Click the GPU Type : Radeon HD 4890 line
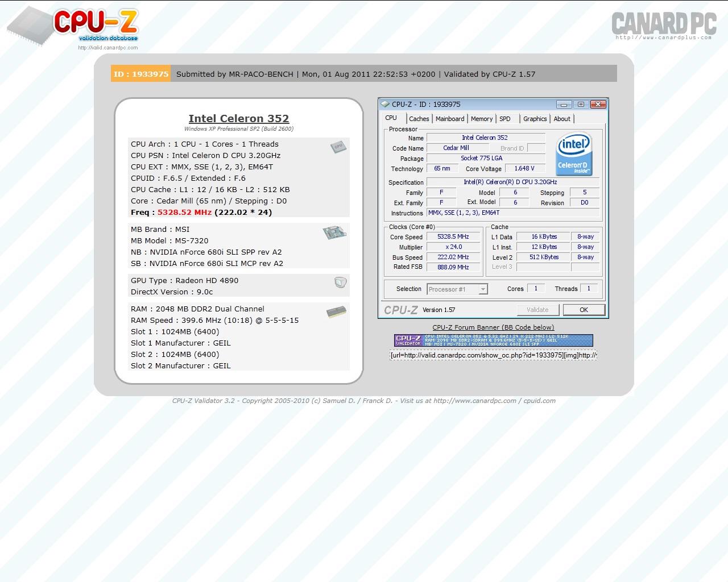The height and width of the screenshot is (582, 728). point(185,281)
